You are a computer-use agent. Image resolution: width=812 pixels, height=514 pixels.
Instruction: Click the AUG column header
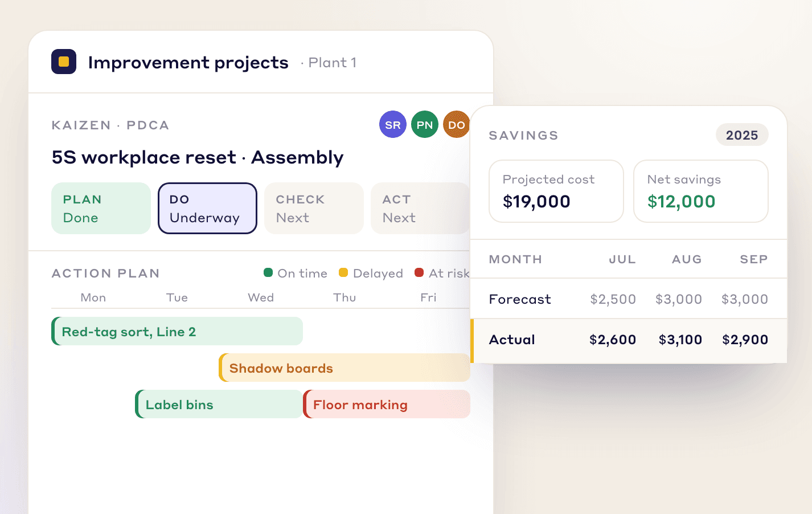point(687,259)
